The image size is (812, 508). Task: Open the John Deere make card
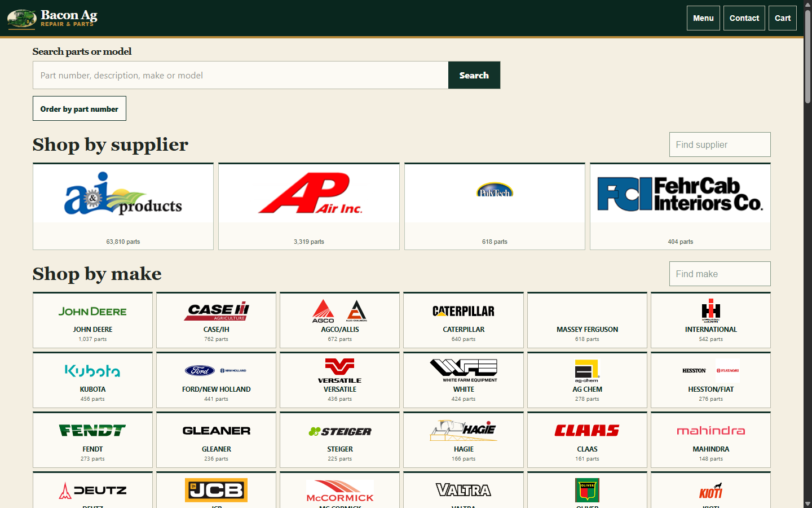click(x=92, y=320)
